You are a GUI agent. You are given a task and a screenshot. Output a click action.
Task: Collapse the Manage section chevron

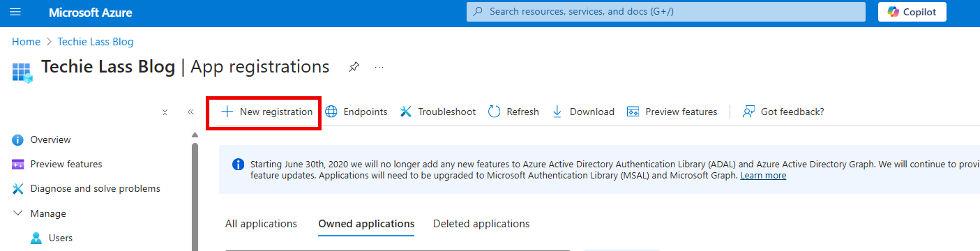tap(18, 213)
